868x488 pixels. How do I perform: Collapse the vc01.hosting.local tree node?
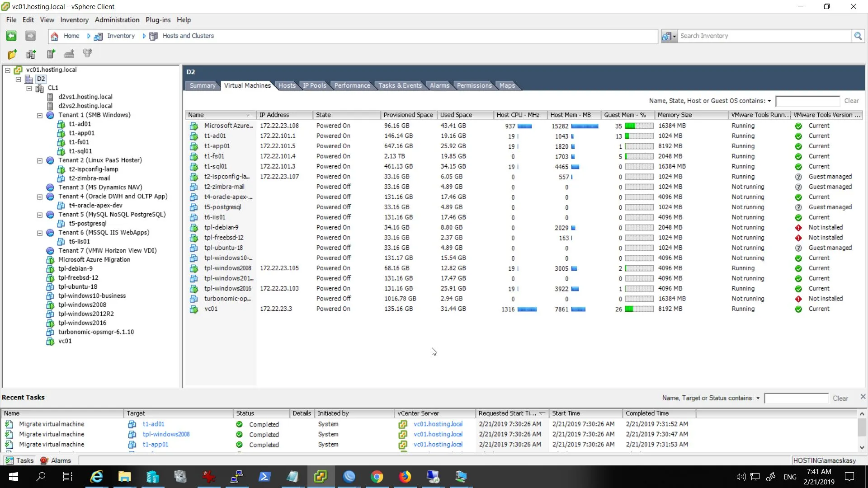(x=8, y=70)
